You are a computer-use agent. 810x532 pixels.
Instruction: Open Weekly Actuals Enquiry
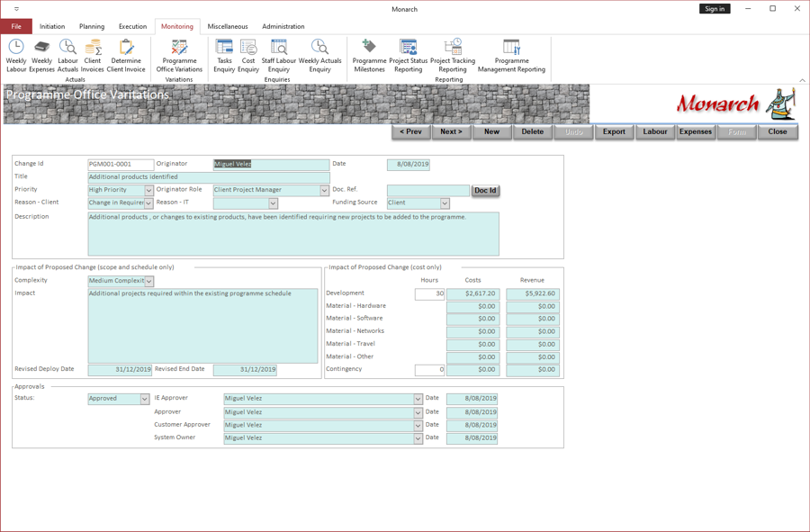tap(319, 55)
